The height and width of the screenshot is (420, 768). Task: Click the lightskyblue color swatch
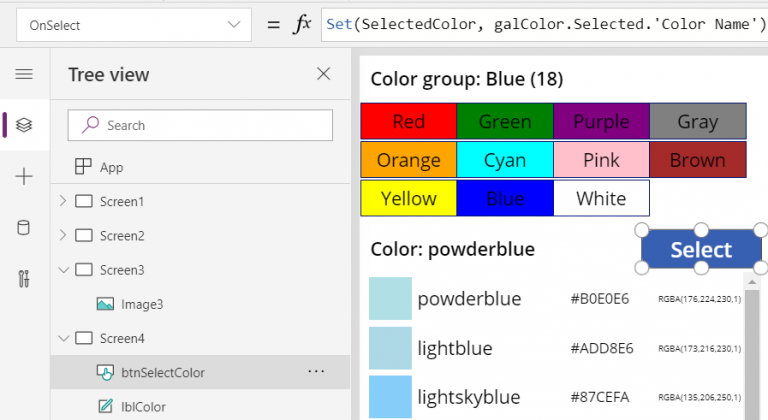390,397
